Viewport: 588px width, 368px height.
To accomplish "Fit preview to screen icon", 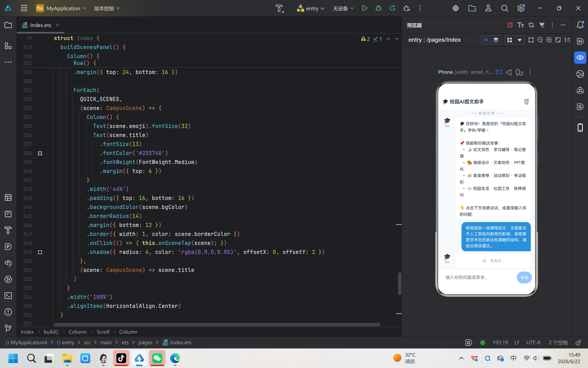I will [558, 40].
